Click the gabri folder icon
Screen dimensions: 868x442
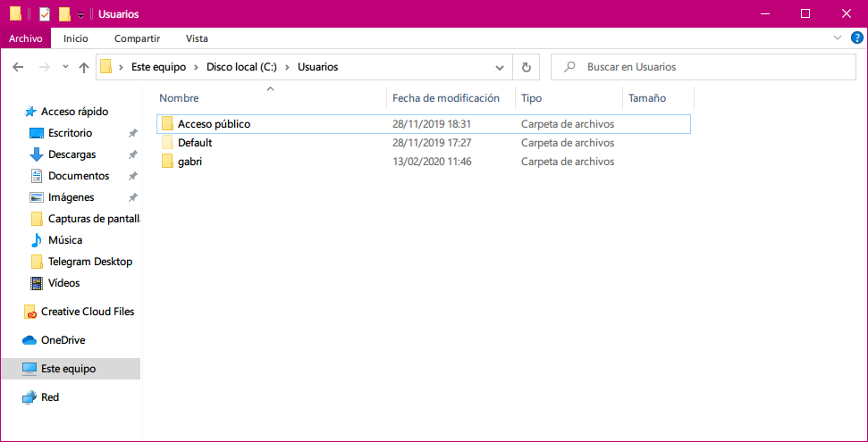[168, 162]
